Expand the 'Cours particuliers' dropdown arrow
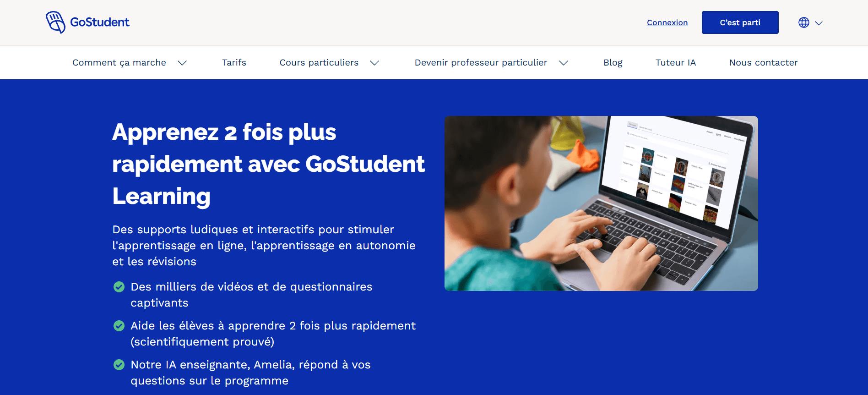Image resolution: width=868 pixels, height=395 pixels. pyautogui.click(x=374, y=63)
